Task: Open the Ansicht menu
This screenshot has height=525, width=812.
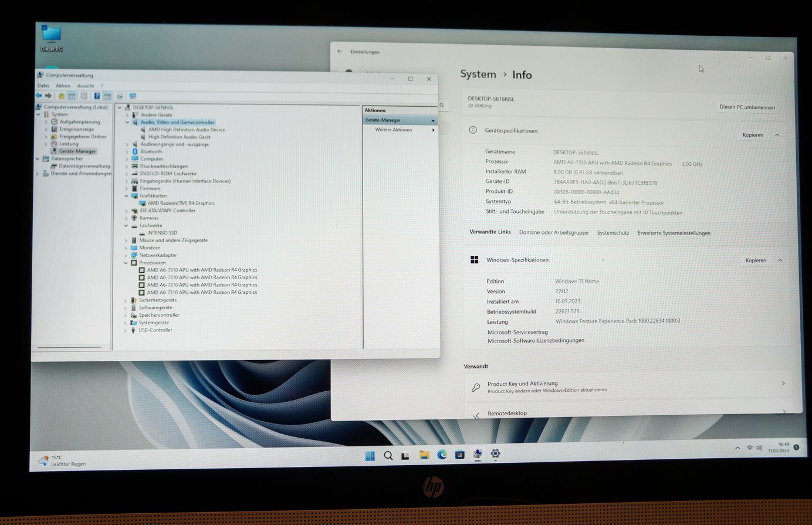Action: pyautogui.click(x=86, y=86)
